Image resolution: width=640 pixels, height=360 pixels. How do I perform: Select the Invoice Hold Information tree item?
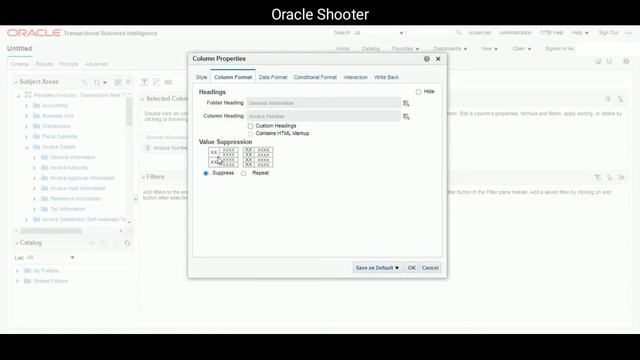(78, 188)
